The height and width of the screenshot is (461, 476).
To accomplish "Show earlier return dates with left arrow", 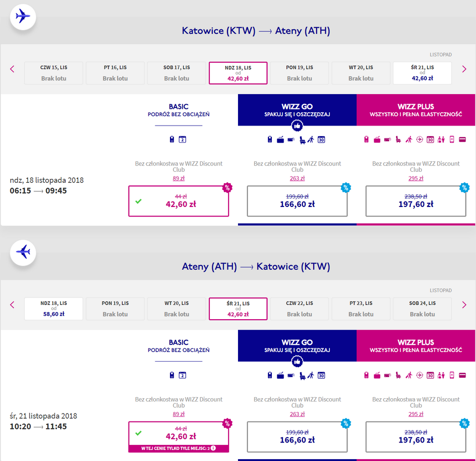I will tap(12, 304).
